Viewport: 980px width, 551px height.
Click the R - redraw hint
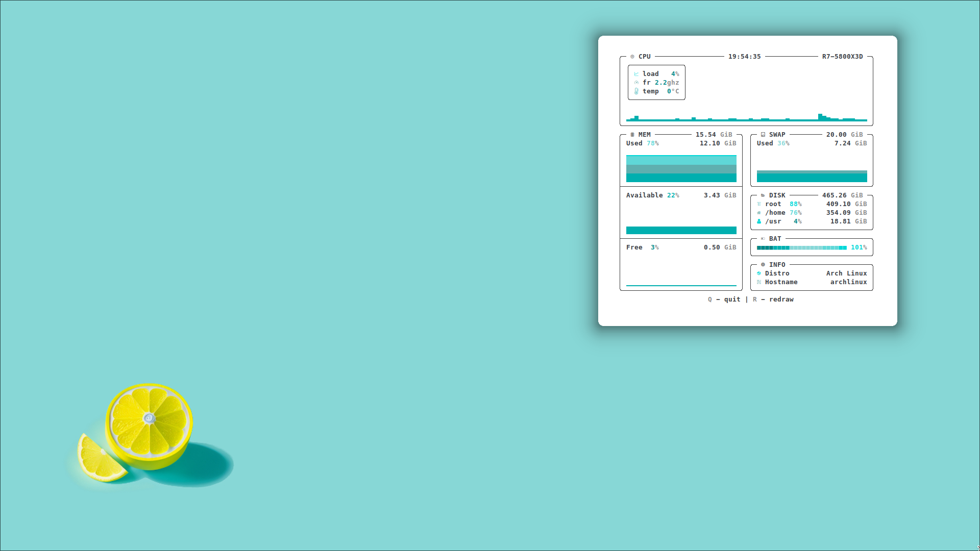pos(773,299)
